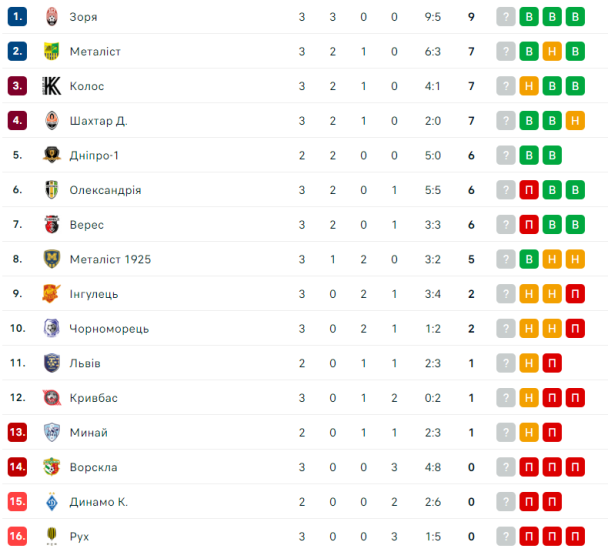Click the Рух team name
The height and width of the screenshot is (552, 608).
(x=79, y=536)
